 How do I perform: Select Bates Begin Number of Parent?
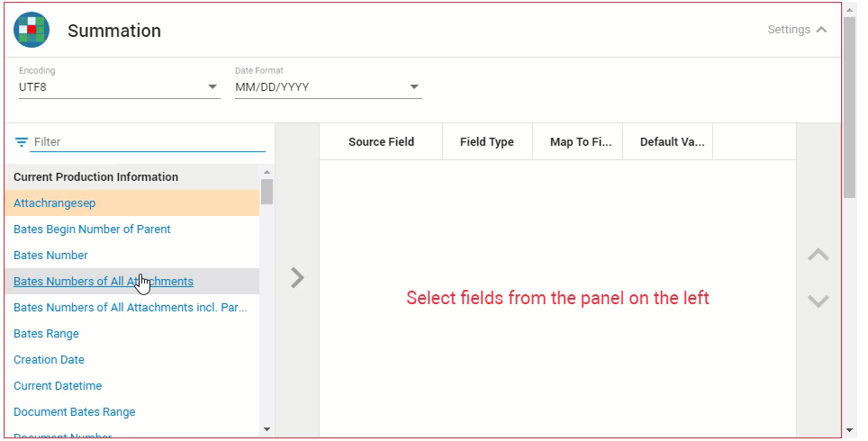[92, 229]
